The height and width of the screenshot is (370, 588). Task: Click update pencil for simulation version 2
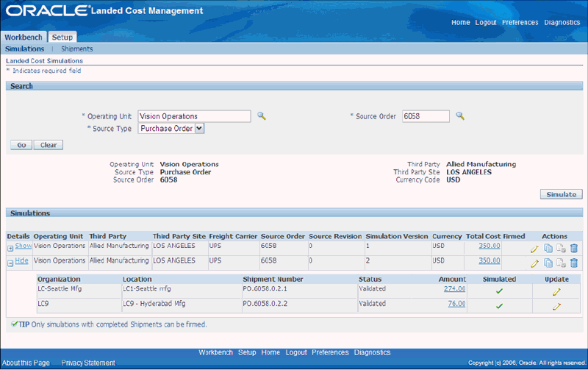click(534, 263)
